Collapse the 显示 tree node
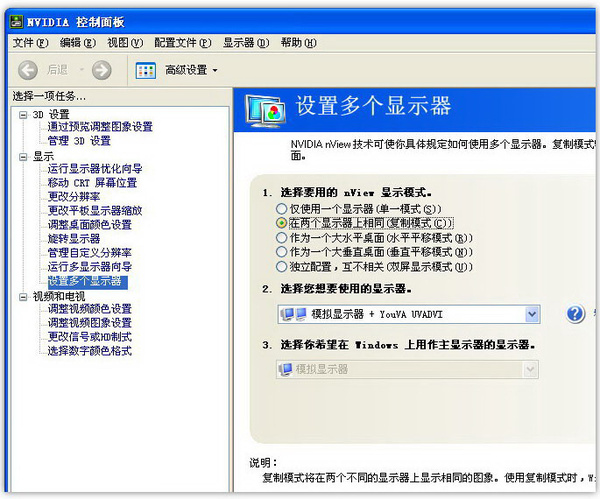The image size is (600, 499). tap(23, 157)
